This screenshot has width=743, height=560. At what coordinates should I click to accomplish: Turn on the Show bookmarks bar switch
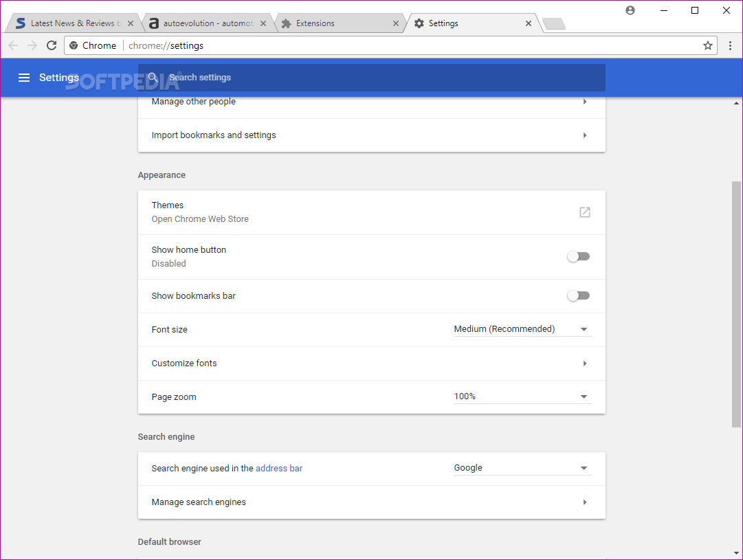578,295
